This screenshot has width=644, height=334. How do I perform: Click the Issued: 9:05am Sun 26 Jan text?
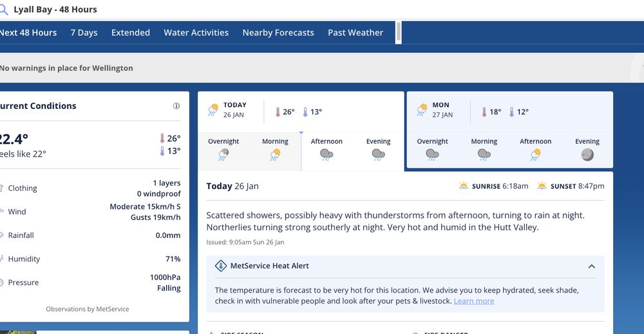[x=245, y=242]
